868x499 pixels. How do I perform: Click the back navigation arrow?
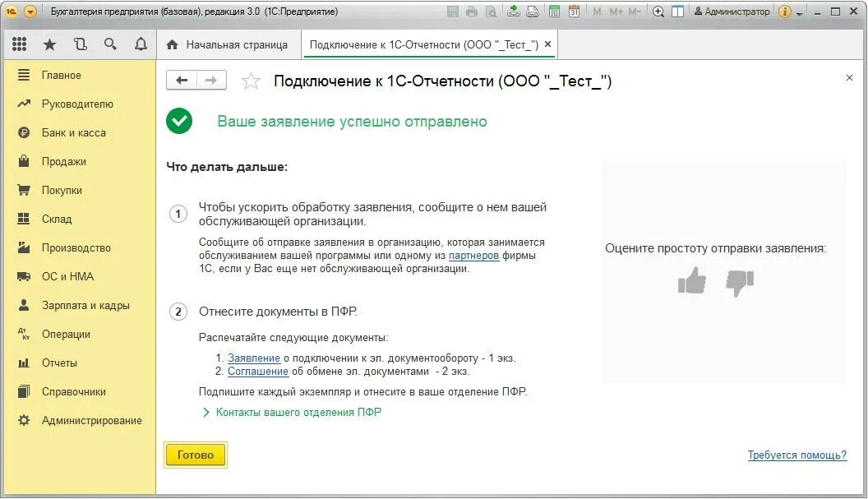click(x=182, y=79)
